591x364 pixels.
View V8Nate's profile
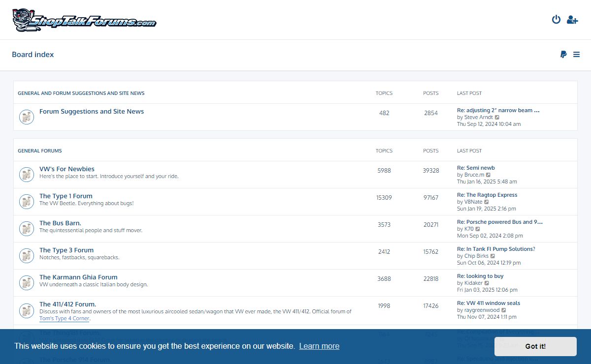473,202
